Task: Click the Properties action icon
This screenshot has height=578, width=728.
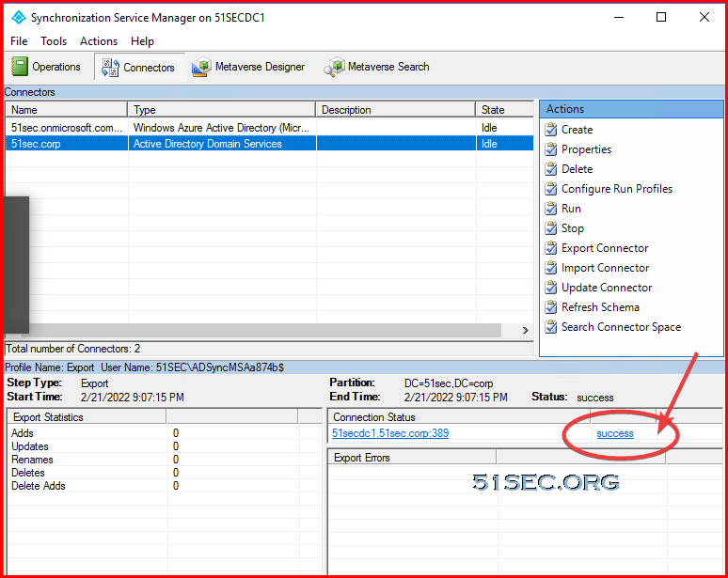Action: 551,149
